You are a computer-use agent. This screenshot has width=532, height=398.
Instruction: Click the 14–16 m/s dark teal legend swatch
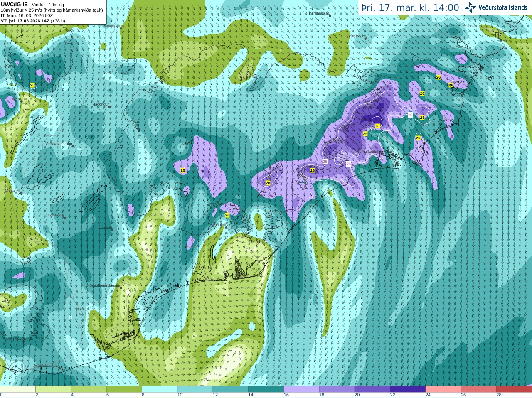[266, 389]
